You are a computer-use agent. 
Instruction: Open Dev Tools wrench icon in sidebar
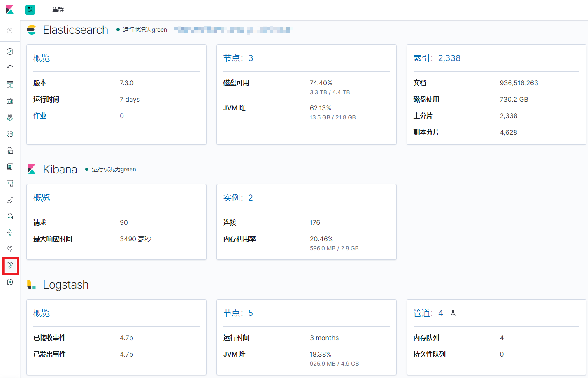(x=10, y=249)
